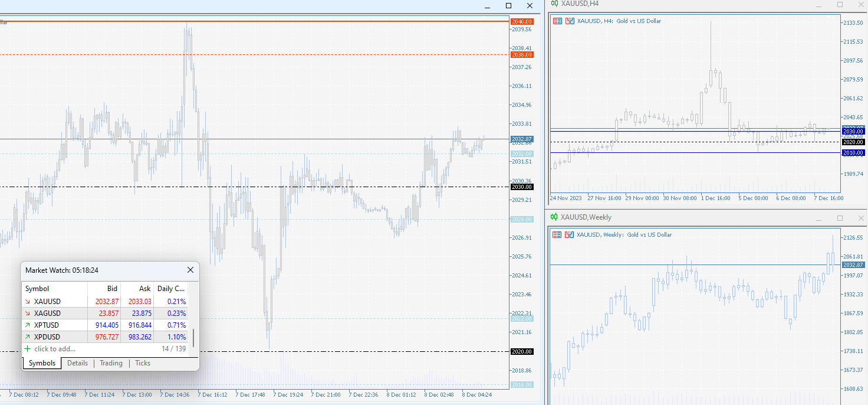Image resolution: width=868 pixels, height=405 pixels.
Task: Click the black 2030.00 price label on main chart
Action: (x=522, y=187)
